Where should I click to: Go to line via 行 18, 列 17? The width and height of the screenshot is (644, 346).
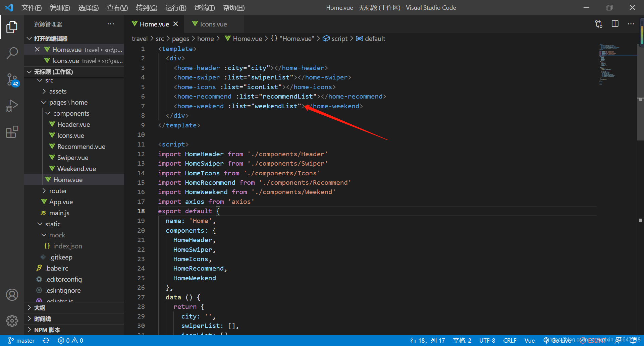point(428,341)
